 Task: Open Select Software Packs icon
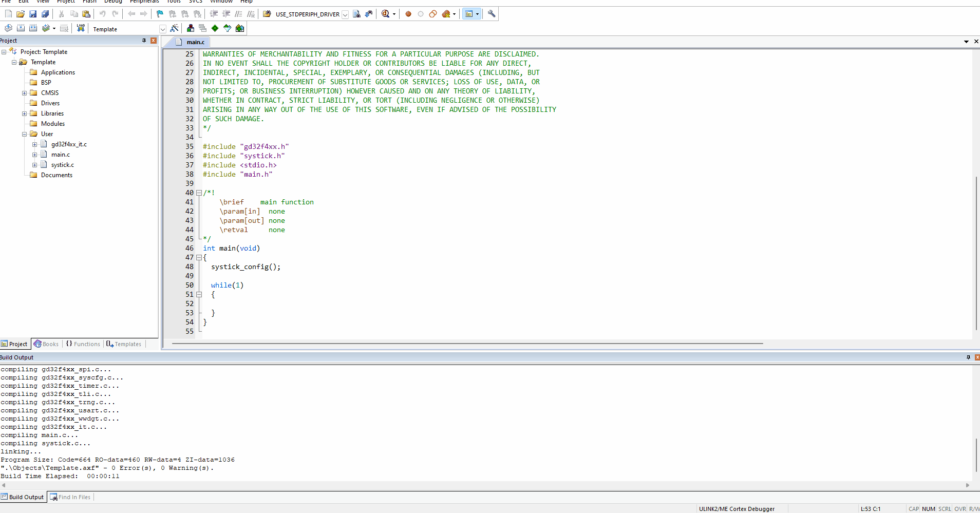[228, 28]
